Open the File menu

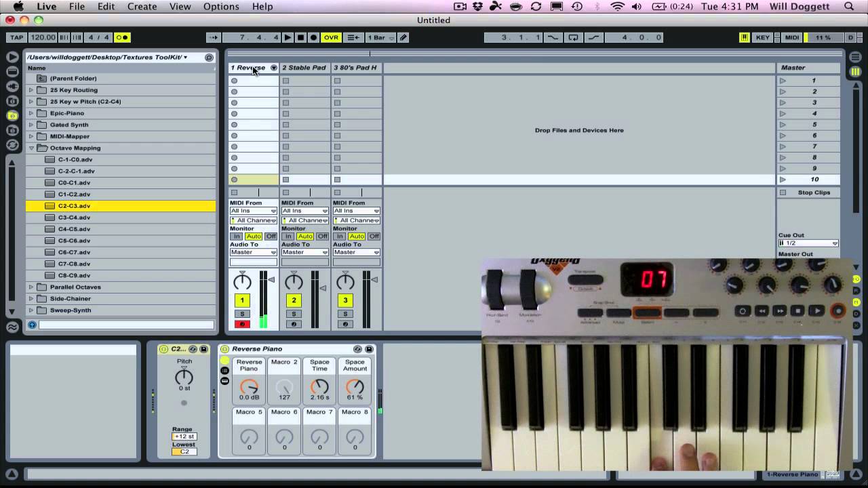[x=77, y=6]
